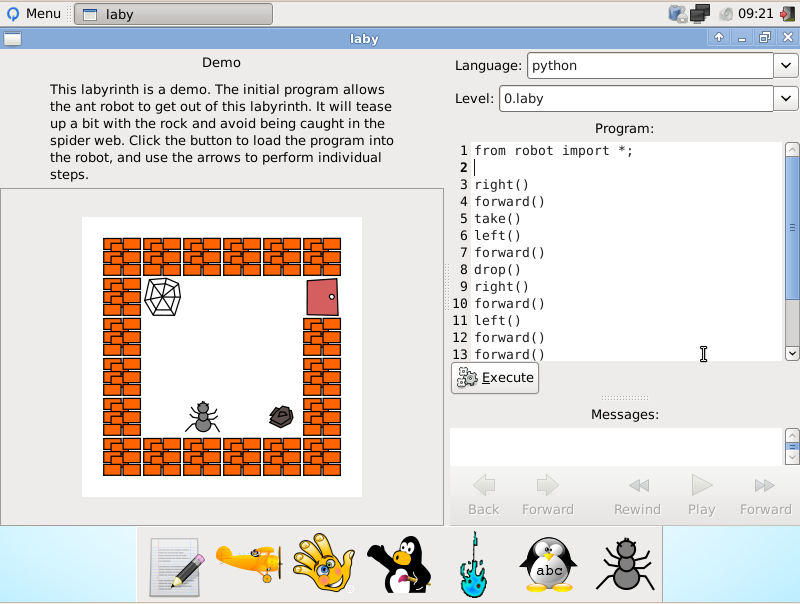
Task: Click code line 5 'take()'
Action: tap(497, 219)
